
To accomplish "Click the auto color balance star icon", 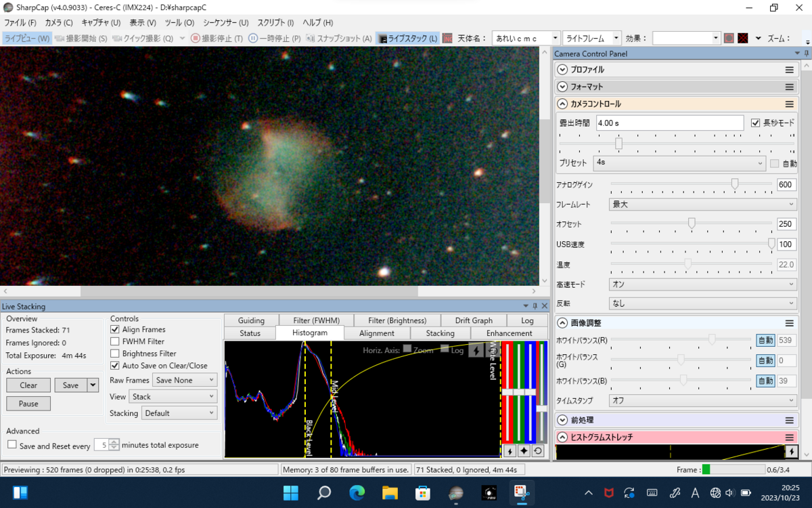I will coord(524,451).
